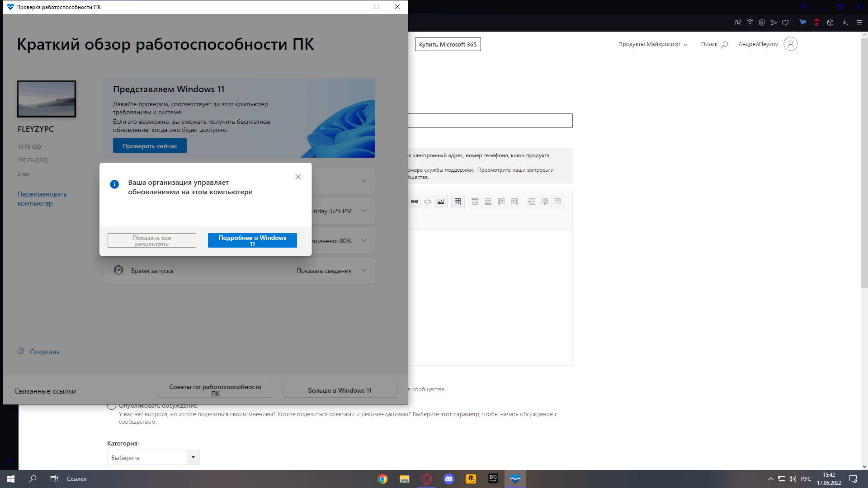Open Opera easy setup sliders icon

pyautogui.click(x=859, y=23)
